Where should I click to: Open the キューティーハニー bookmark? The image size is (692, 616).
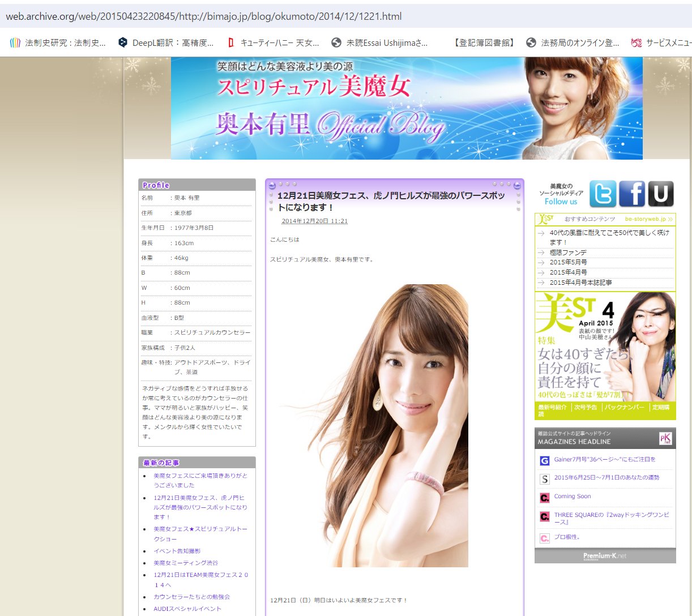pyautogui.click(x=273, y=42)
